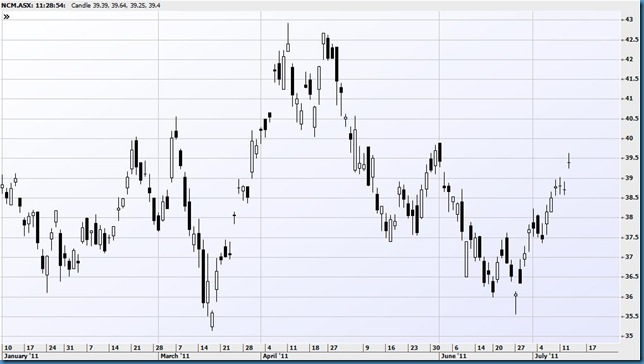The height and width of the screenshot is (364, 644).
Task: Click the lowest March candle near 35.2
Action: click(x=212, y=320)
